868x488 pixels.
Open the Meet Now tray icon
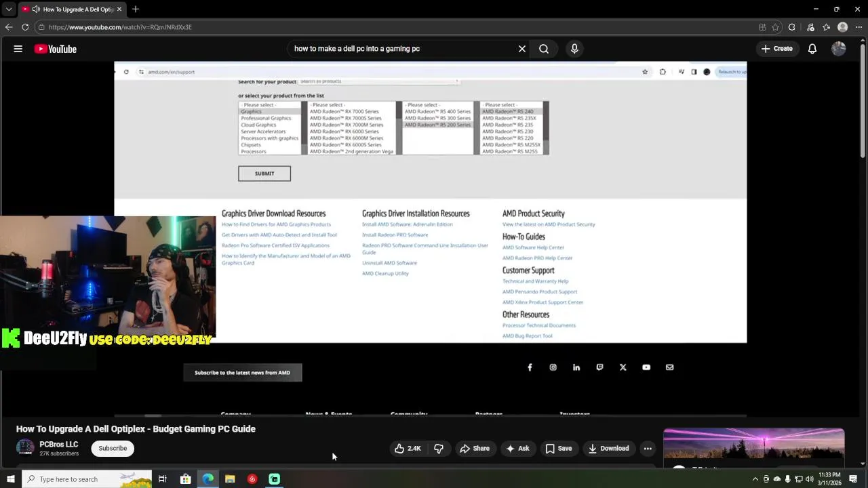(x=767, y=479)
